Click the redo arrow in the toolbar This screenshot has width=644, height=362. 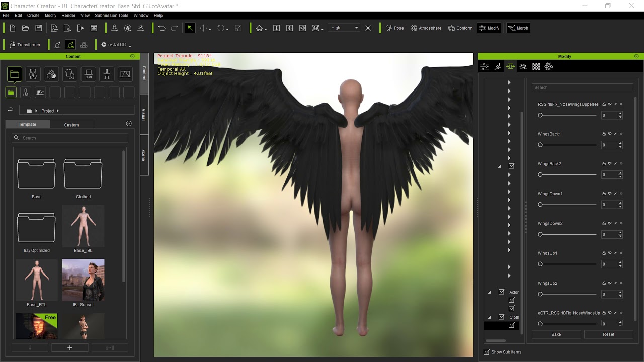click(x=175, y=28)
